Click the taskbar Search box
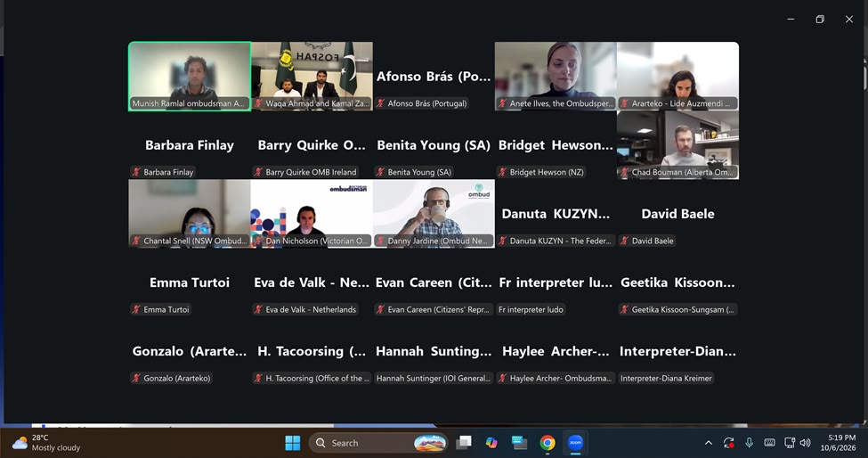 point(378,443)
